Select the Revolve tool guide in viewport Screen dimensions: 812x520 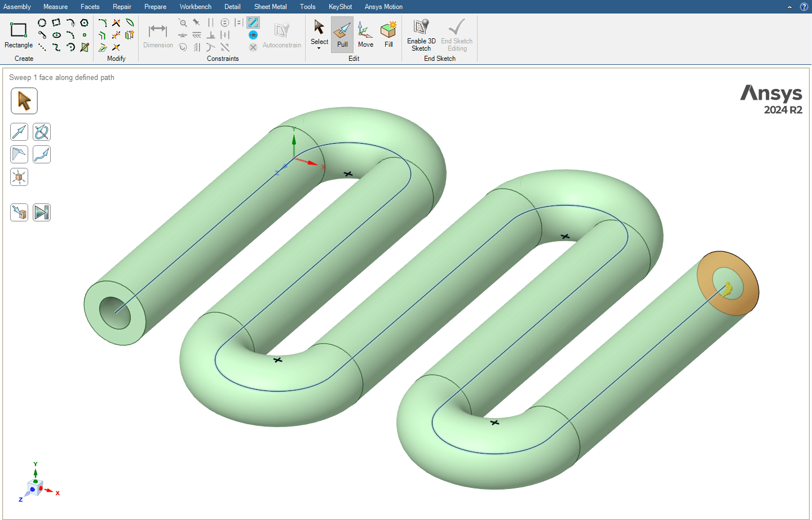click(x=42, y=132)
